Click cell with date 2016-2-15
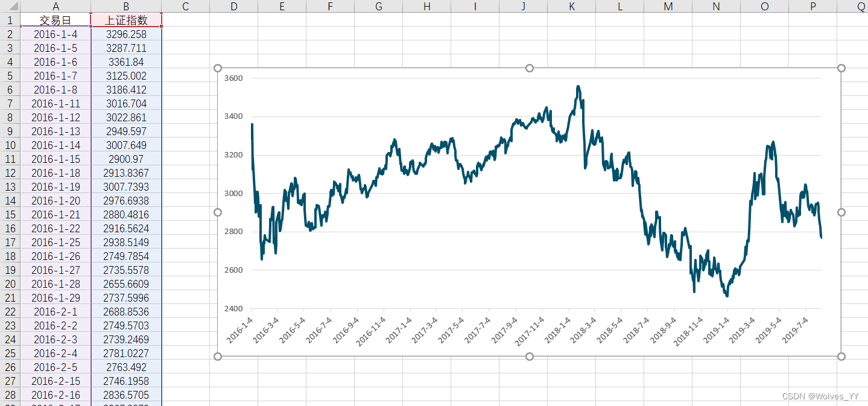Screen dimensions: 868x406 (x=55, y=381)
